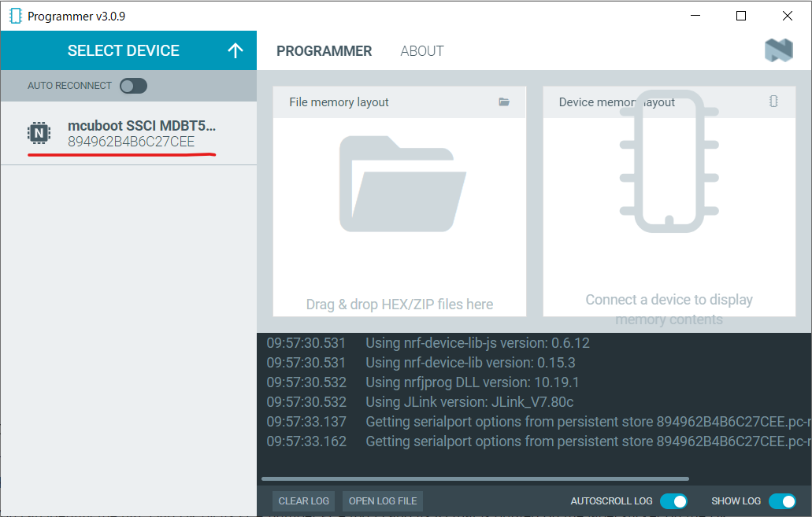Open the Select Device dropdown

click(124, 50)
